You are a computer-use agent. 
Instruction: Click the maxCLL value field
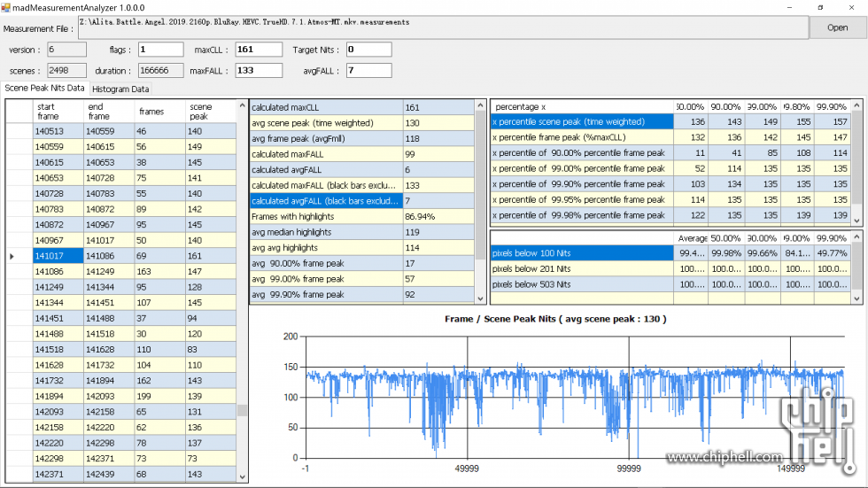[259, 50]
